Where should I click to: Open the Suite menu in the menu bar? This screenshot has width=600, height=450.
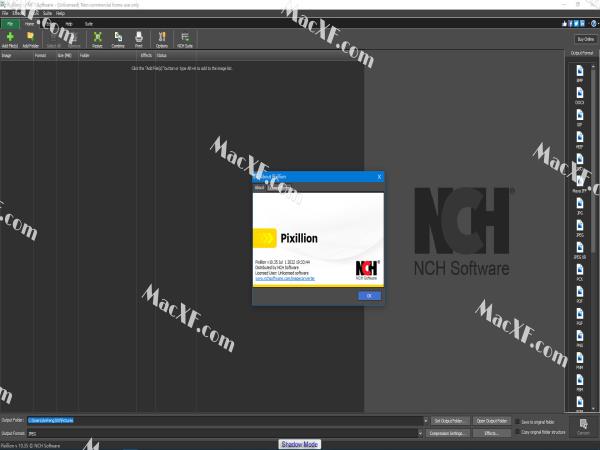click(x=47, y=13)
